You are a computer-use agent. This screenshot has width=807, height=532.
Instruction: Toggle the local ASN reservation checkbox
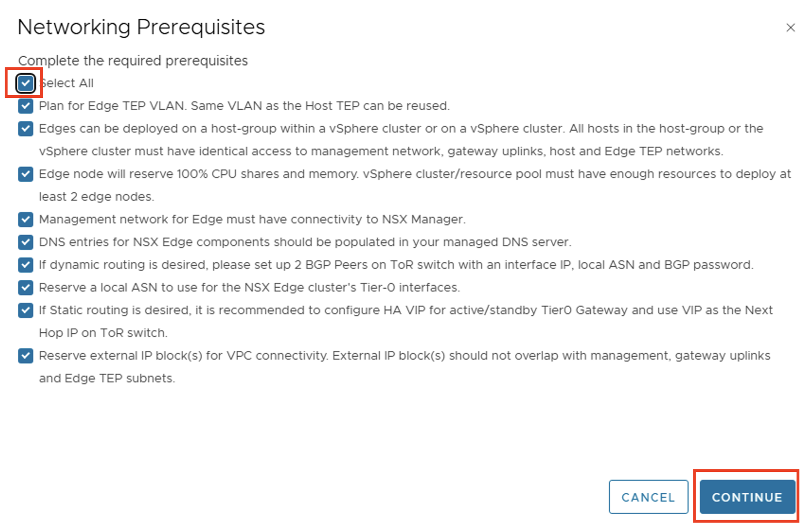coord(26,287)
